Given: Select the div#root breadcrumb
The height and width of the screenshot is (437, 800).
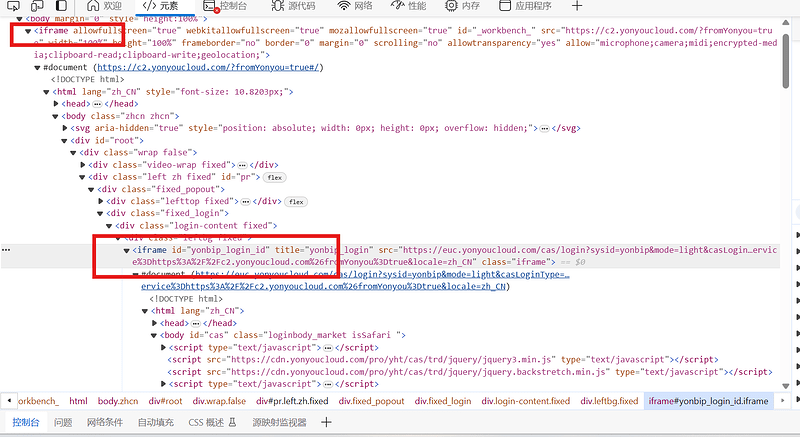Looking at the screenshot, I should (165, 401).
